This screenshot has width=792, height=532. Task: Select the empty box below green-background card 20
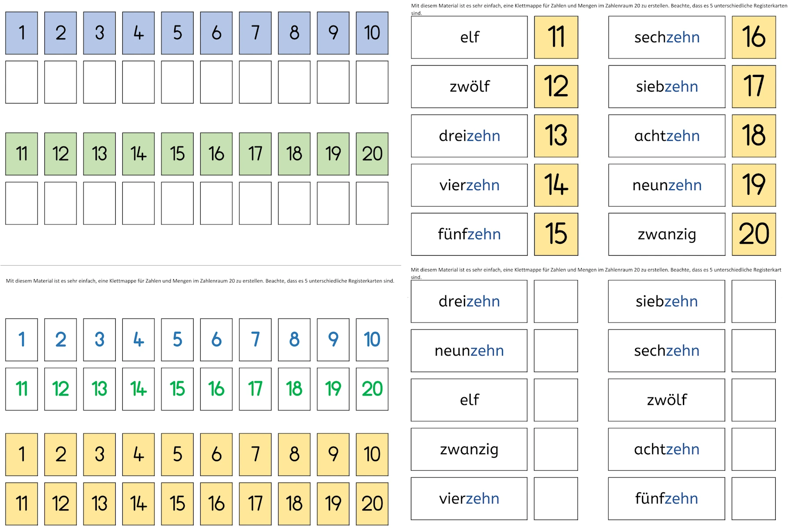tap(372, 203)
